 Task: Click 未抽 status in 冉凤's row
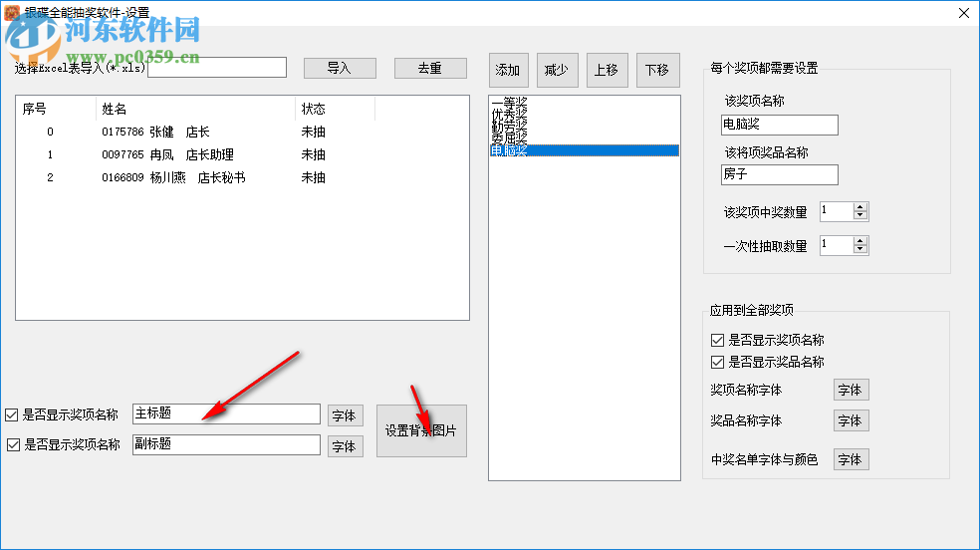pyautogui.click(x=313, y=154)
